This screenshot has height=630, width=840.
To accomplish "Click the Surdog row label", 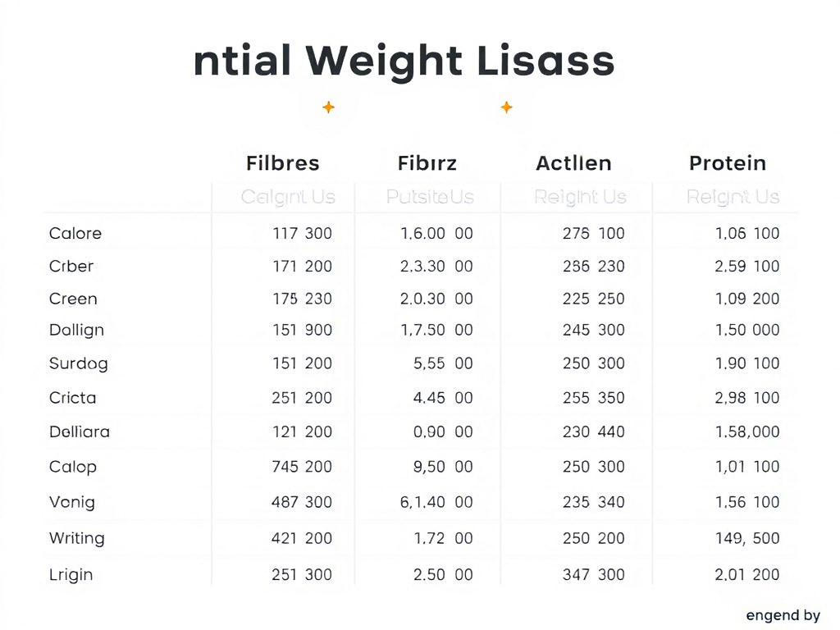I will (x=78, y=363).
